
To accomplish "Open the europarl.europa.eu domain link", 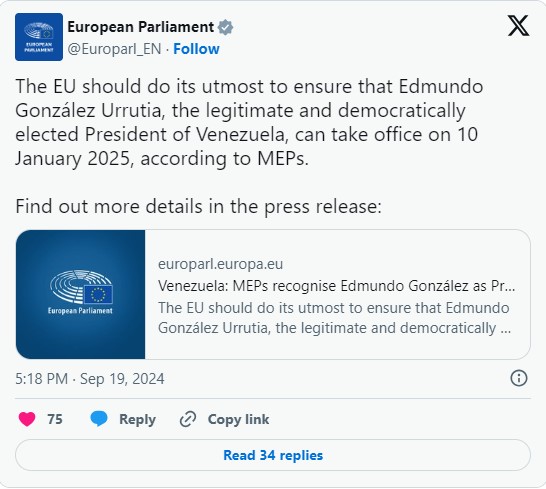I will (x=220, y=264).
